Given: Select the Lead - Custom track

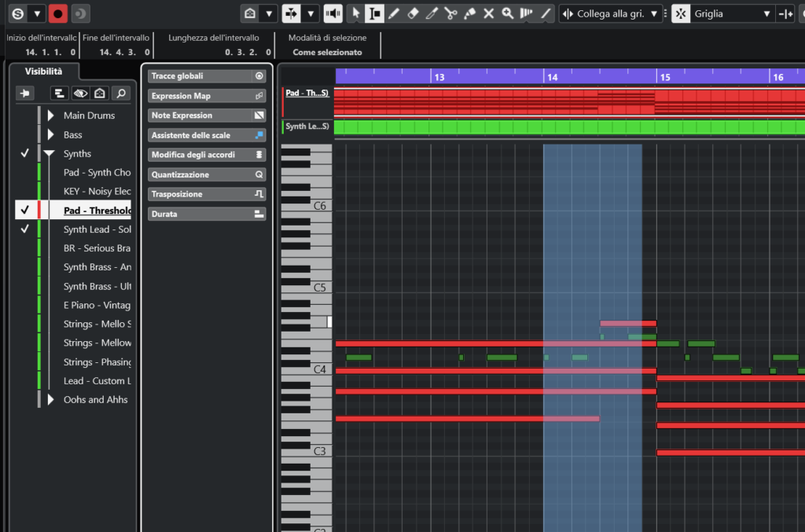Looking at the screenshot, I should 97,381.
